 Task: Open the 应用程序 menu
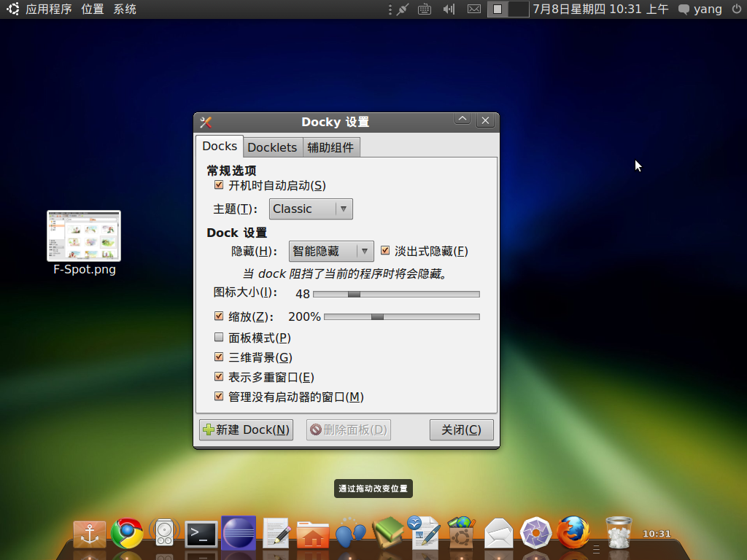[48, 9]
